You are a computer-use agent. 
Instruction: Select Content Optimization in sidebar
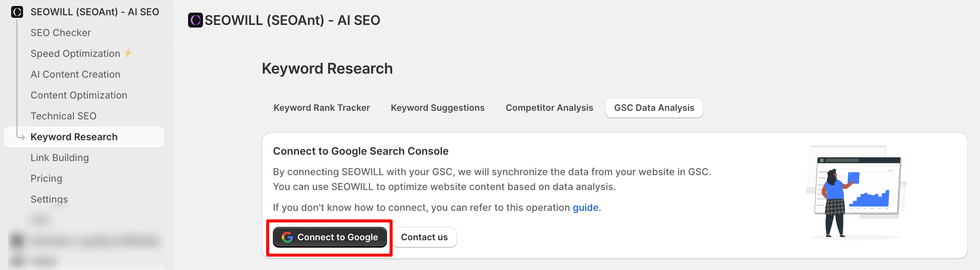click(79, 95)
